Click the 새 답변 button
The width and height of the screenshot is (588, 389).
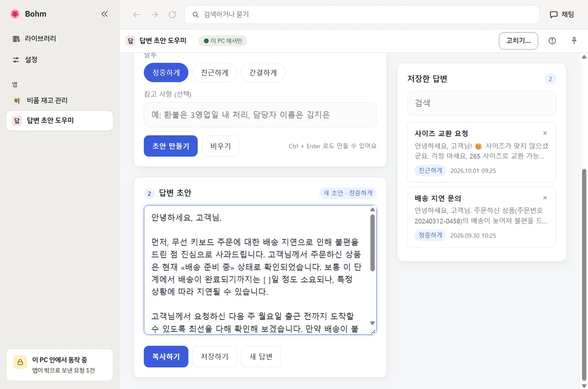(x=261, y=357)
